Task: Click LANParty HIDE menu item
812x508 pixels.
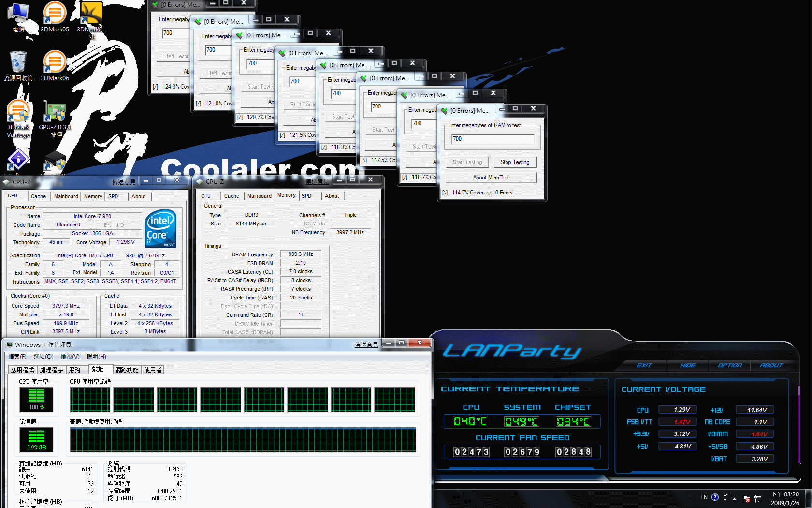Action: click(x=687, y=365)
